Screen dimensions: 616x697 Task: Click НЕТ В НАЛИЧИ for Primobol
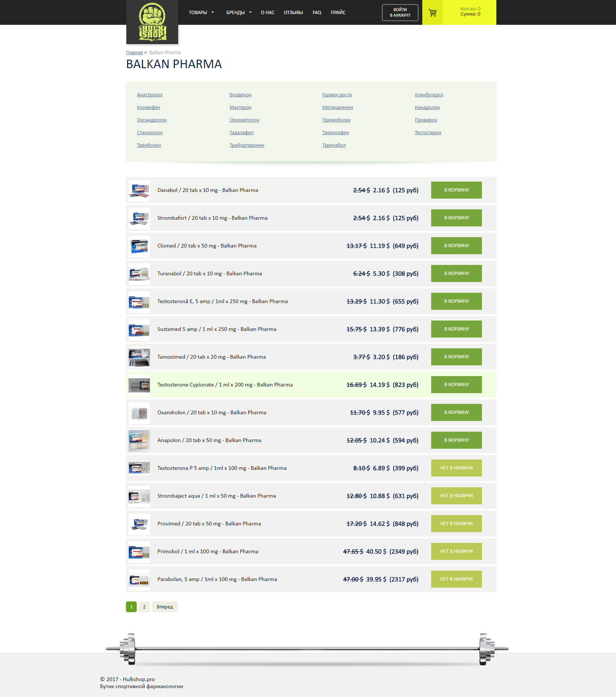pos(456,551)
